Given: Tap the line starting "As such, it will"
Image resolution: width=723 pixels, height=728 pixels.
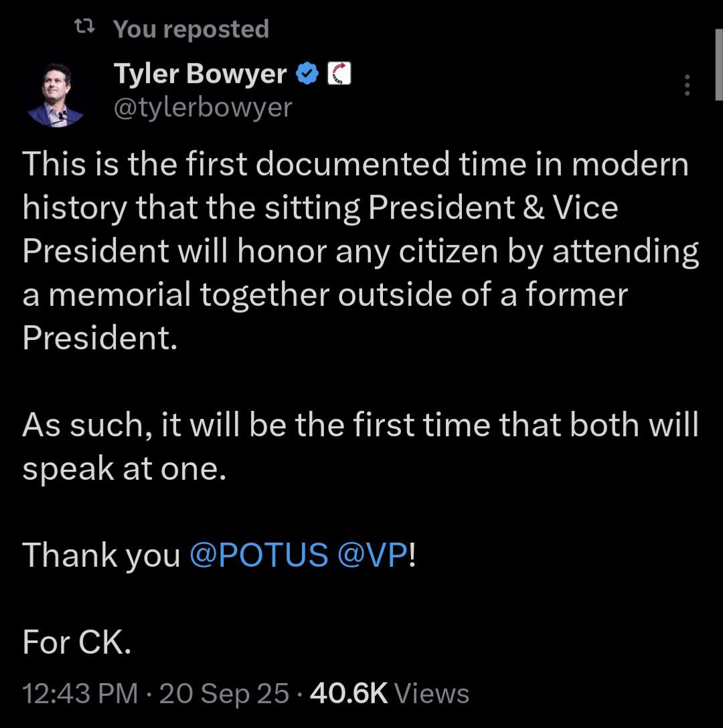Looking at the screenshot, I should click(x=360, y=426).
